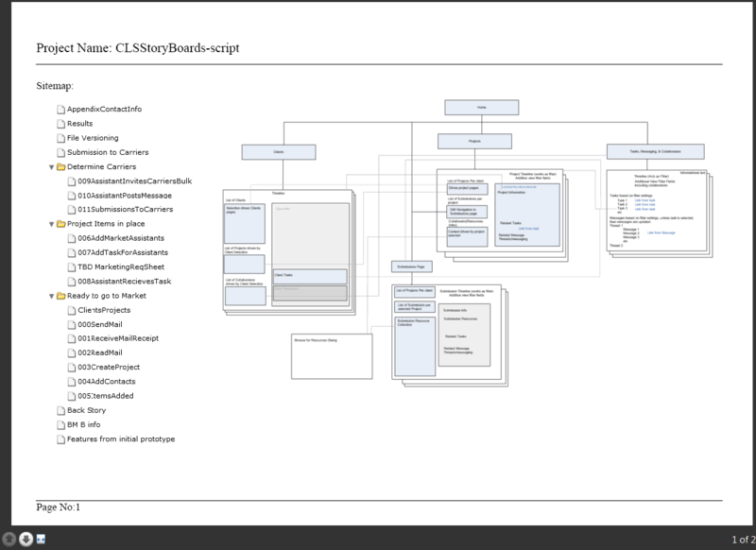The image size is (756, 550).
Task: Click the Back Story page icon
Action: [60, 410]
